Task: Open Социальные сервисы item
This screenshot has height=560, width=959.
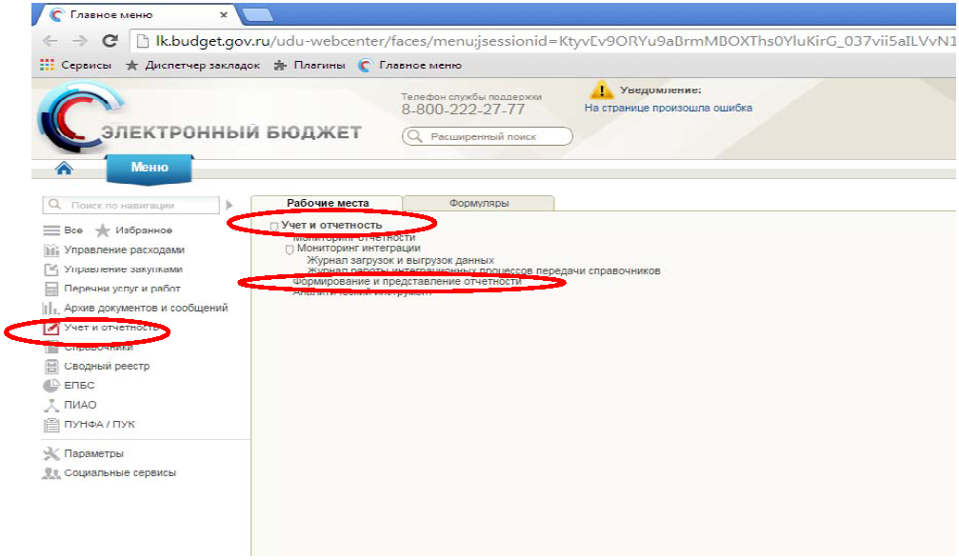Action: click(119, 472)
